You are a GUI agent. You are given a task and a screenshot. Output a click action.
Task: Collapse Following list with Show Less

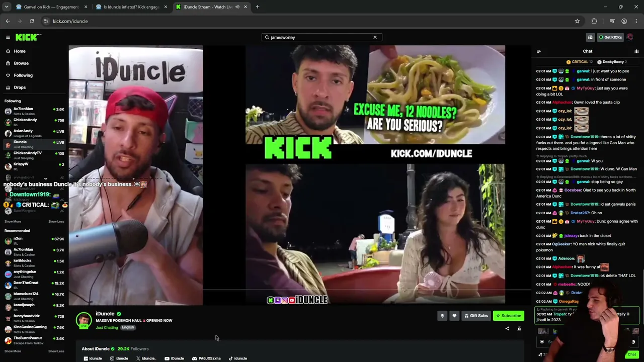point(56,222)
